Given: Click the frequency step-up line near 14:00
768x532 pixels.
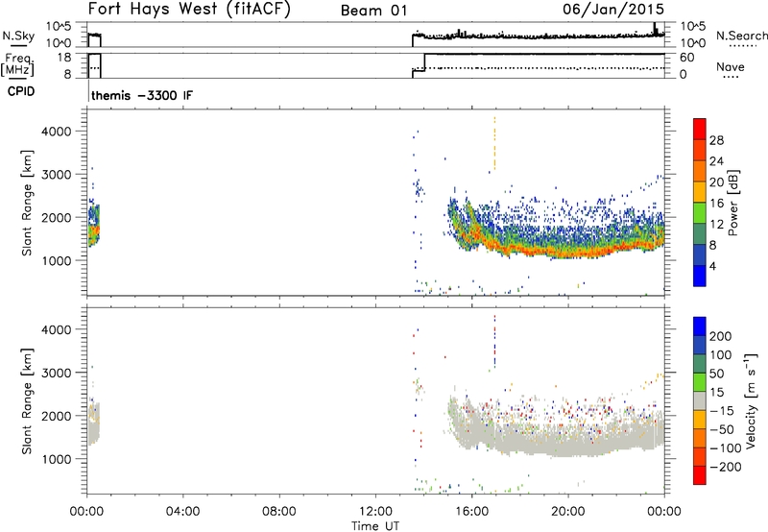Looking at the screenshot, I should pos(425,62).
